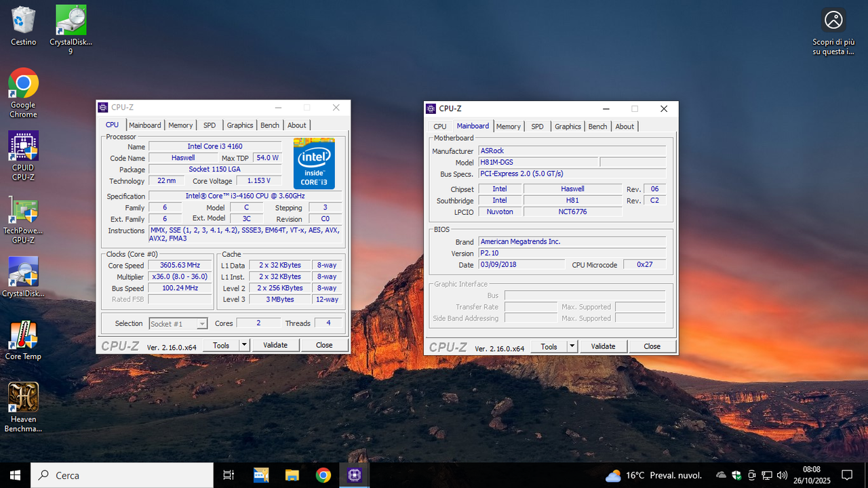The width and height of the screenshot is (868, 488).
Task: Open the Cestino recycle bin icon
Action: (x=23, y=26)
